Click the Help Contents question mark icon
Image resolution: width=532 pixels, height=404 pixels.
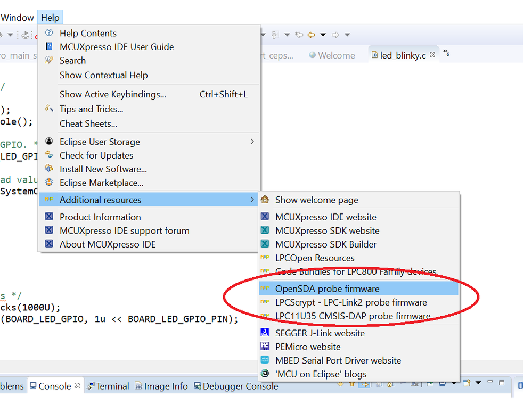(50, 33)
